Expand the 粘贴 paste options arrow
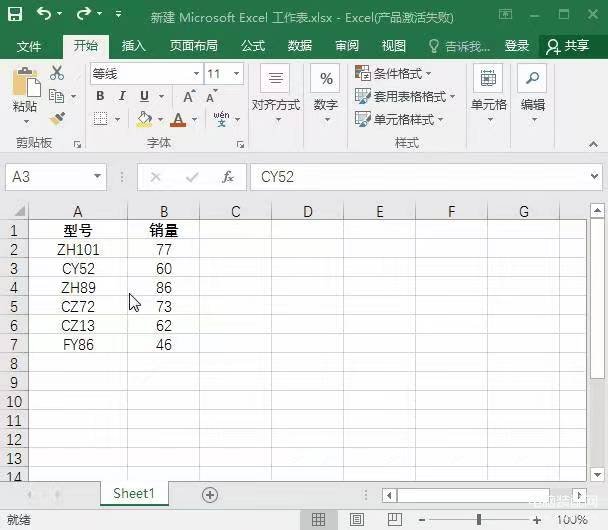This screenshot has width=608, height=530. coord(26,122)
